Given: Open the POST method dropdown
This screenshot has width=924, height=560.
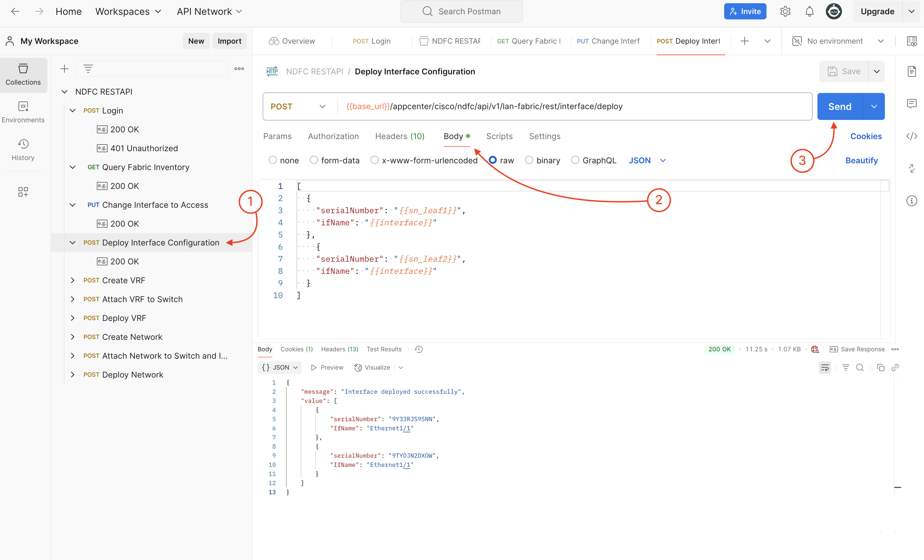Looking at the screenshot, I should (298, 106).
